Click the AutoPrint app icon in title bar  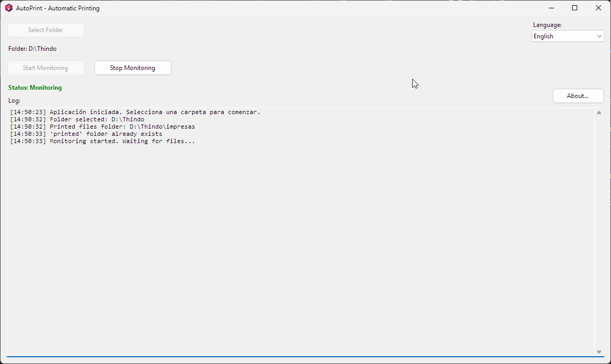coord(9,8)
